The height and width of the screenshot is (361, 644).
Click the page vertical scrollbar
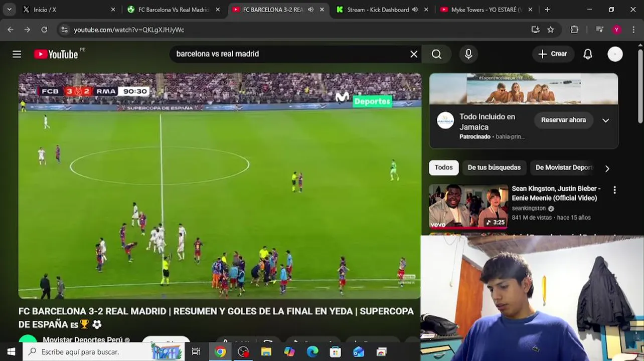(640, 85)
